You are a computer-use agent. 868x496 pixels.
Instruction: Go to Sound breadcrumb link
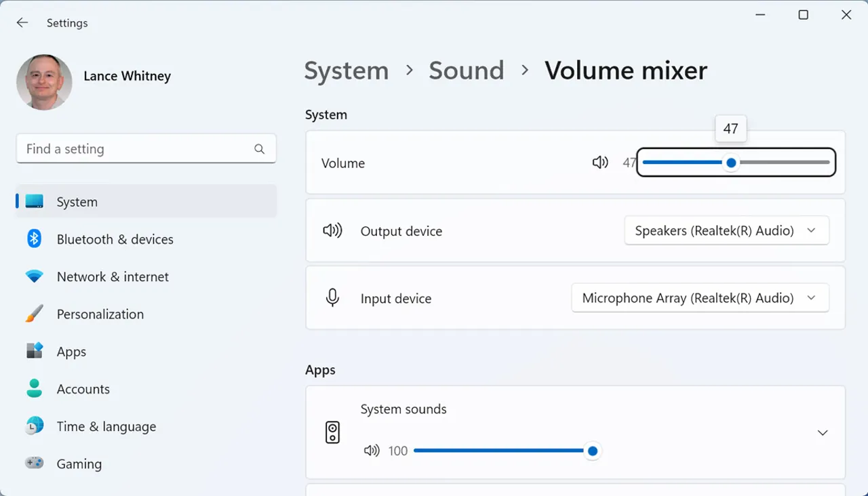click(x=467, y=70)
